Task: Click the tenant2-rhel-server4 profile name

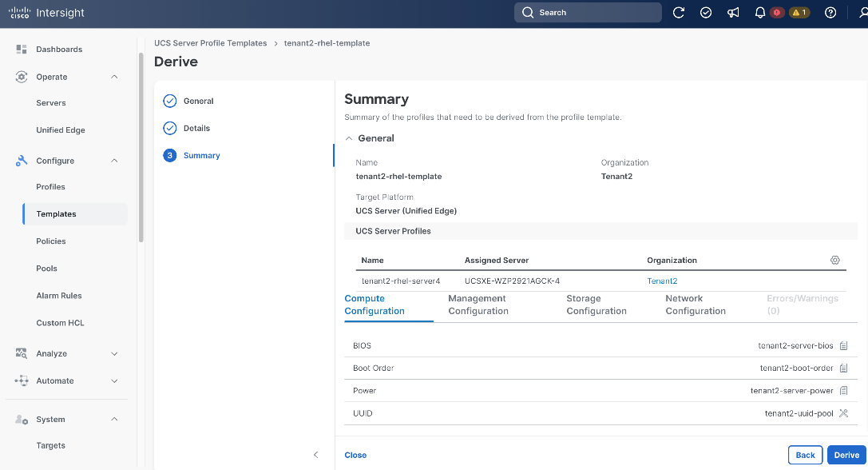Action: (x=401, y=281)
